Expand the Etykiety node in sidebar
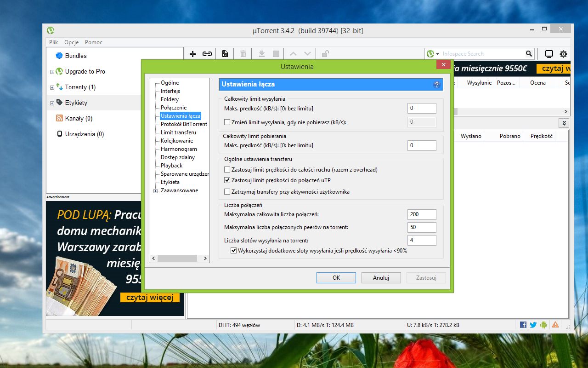The height and width of the screenshot is (368, 588). [x=52, y=103]
